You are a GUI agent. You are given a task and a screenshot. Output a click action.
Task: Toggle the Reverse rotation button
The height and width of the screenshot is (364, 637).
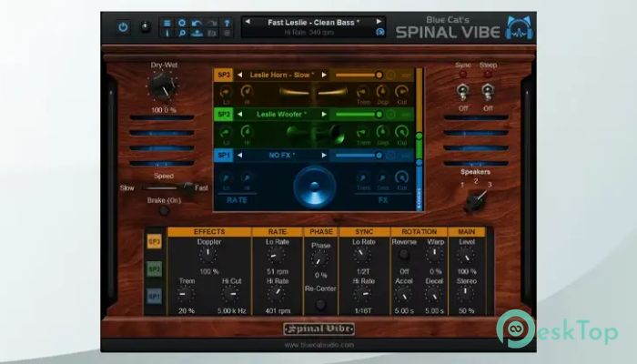coord(402,256)
